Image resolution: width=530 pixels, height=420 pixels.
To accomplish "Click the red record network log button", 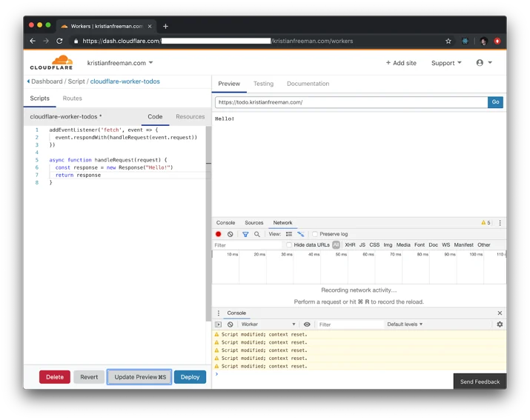I will [x=219, y=234].
